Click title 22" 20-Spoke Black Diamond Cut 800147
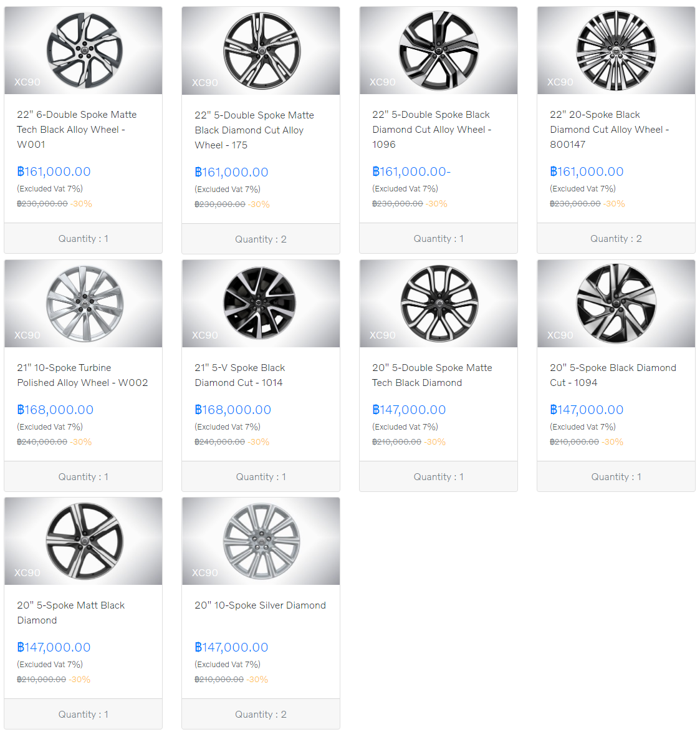 point(610,129)
